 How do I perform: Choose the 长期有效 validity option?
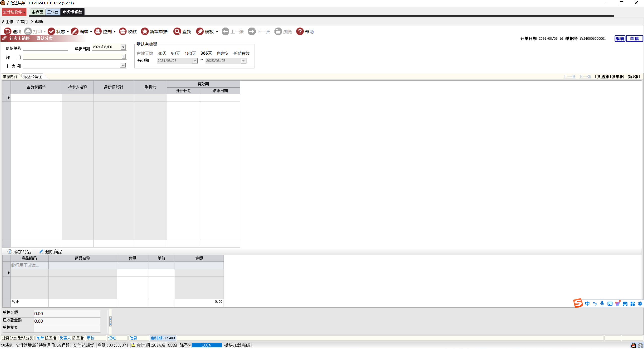(x=241, y=53)
